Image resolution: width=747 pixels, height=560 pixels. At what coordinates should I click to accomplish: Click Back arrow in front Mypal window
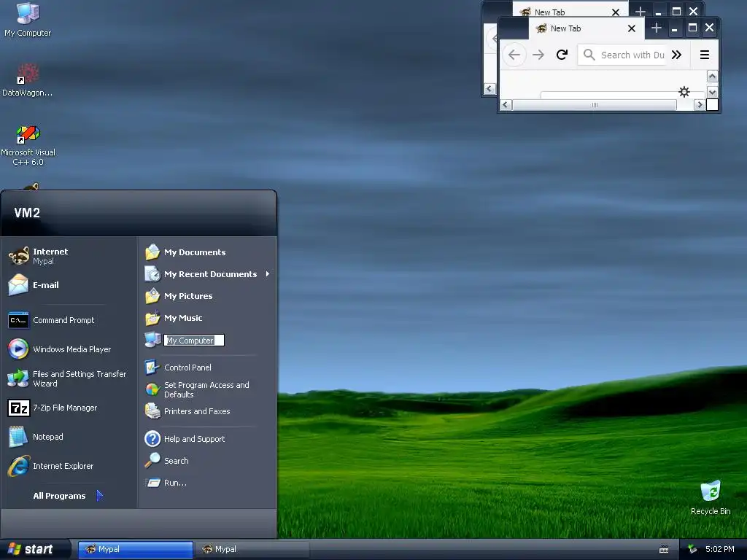click(514, 55)
